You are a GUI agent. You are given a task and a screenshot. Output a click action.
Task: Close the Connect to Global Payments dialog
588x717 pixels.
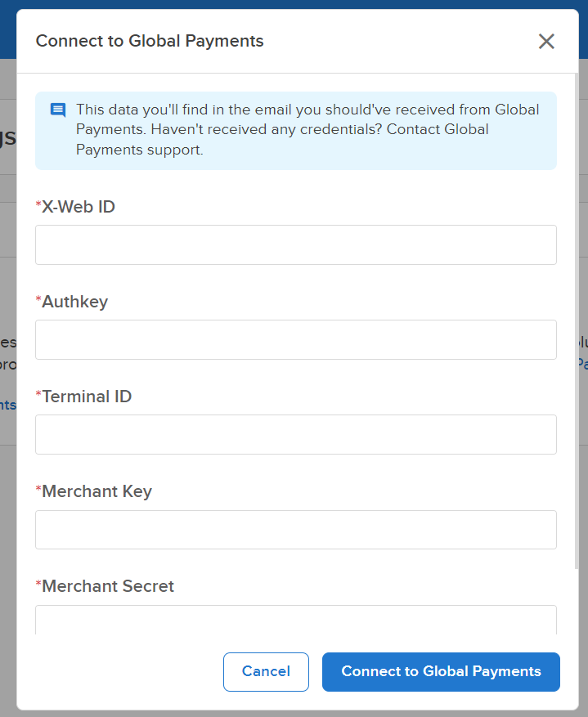pyautogui.click(x=546, y=41)
